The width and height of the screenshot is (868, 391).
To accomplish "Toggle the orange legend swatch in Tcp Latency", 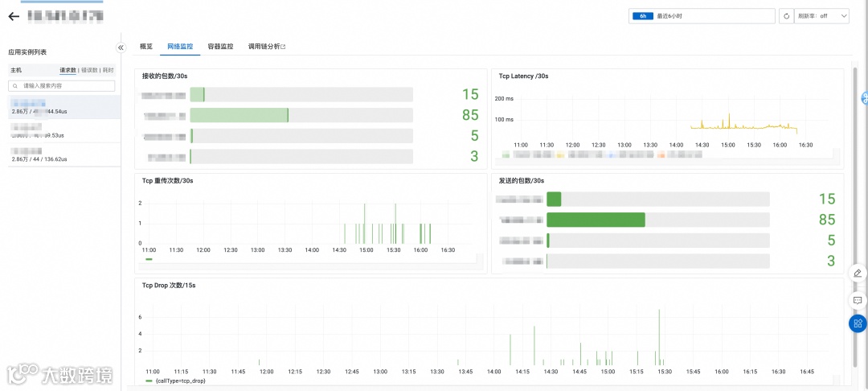I will pos(661,155).
